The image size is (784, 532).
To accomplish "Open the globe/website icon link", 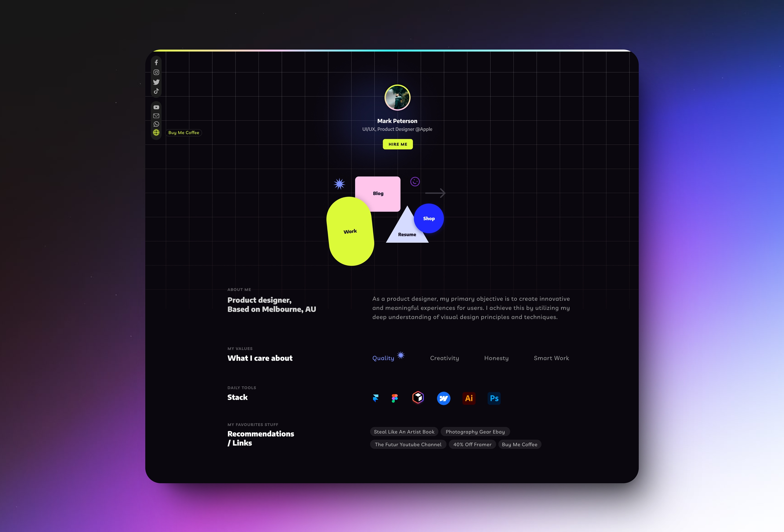I will coord(156,132).
